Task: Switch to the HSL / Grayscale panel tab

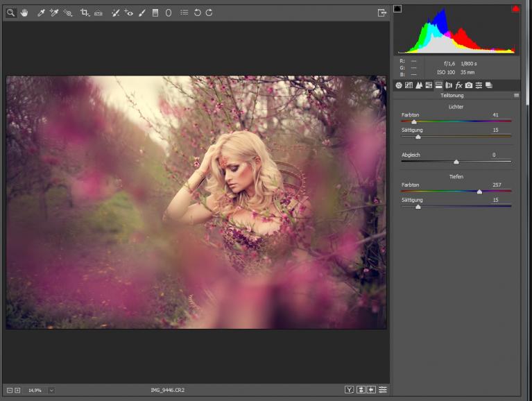Action: coord(429,85)
